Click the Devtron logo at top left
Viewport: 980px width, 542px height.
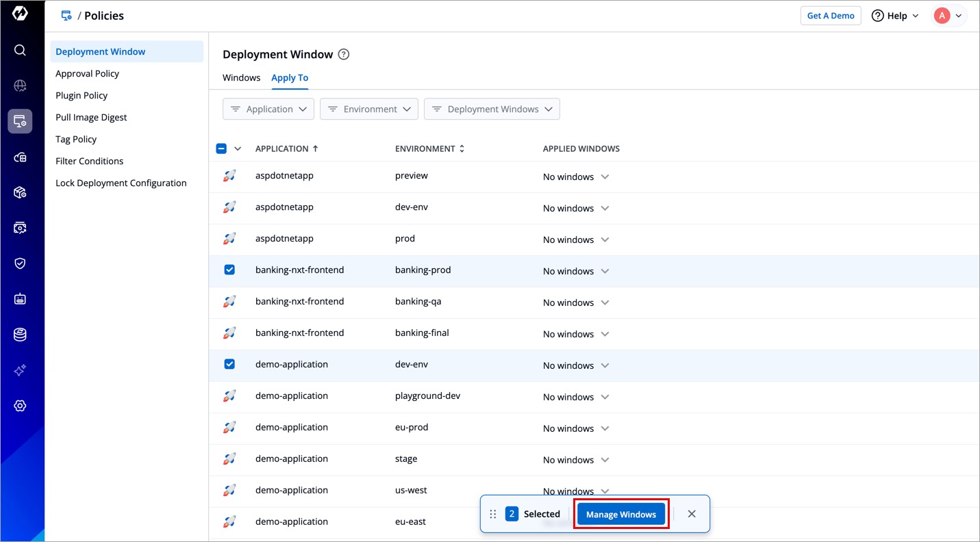20,14
